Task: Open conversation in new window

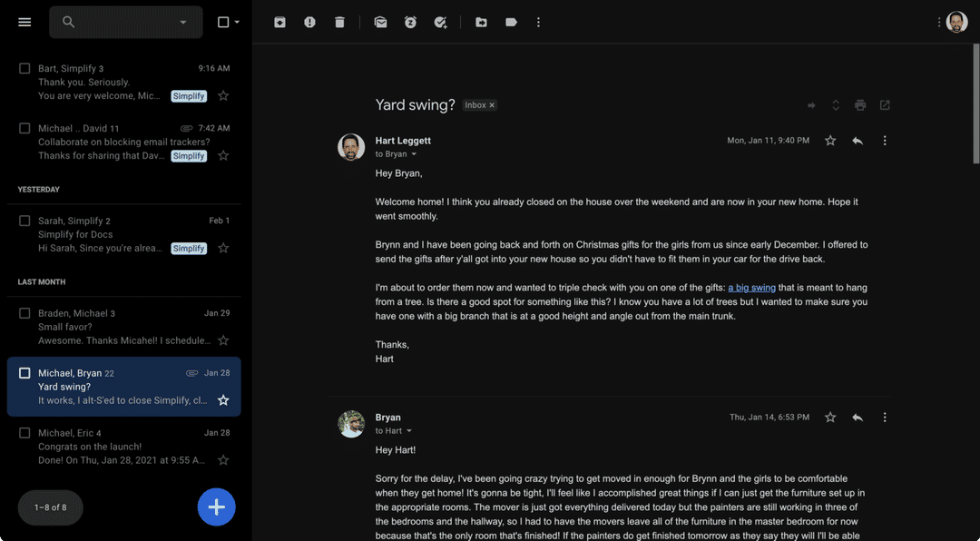Action: (x=885, y=105)
